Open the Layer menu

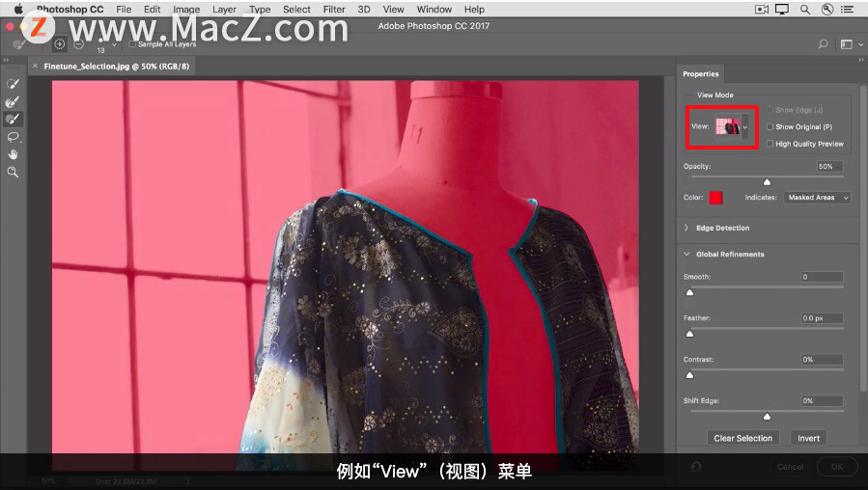[x=224, y=10]
